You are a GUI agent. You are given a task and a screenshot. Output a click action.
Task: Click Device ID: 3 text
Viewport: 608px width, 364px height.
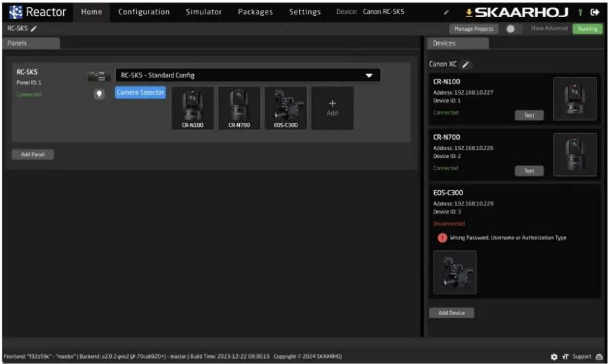tap(447, 211)
